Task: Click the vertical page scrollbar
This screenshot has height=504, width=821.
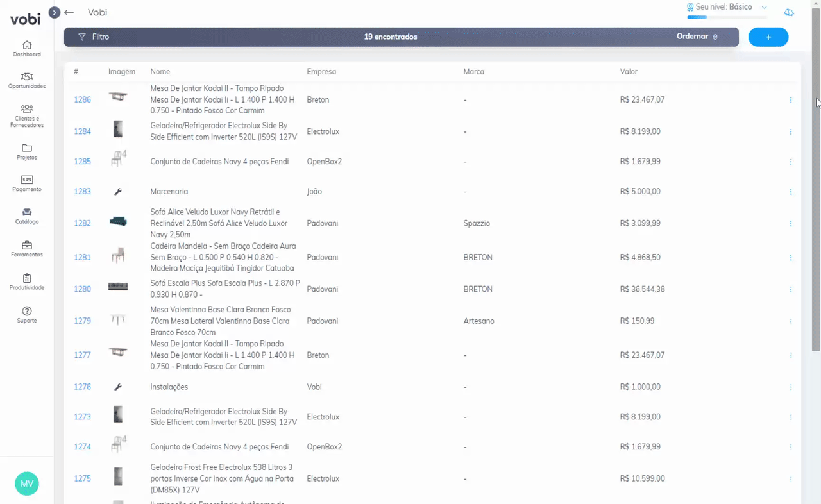Action: point(816,181)
